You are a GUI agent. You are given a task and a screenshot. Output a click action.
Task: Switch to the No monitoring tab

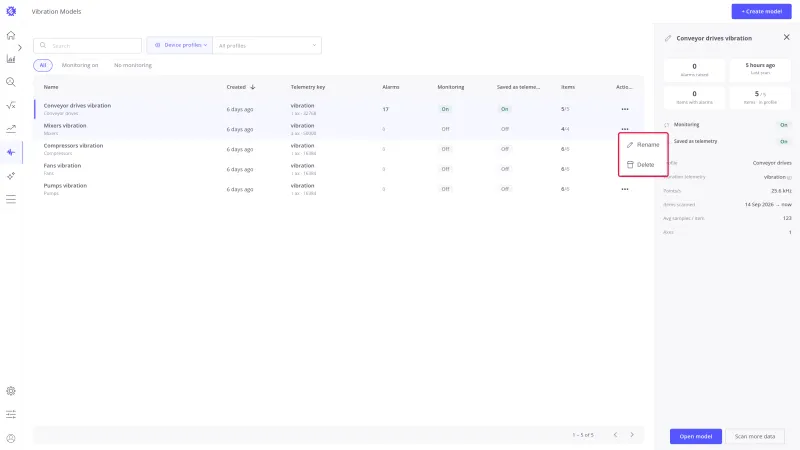133,65
